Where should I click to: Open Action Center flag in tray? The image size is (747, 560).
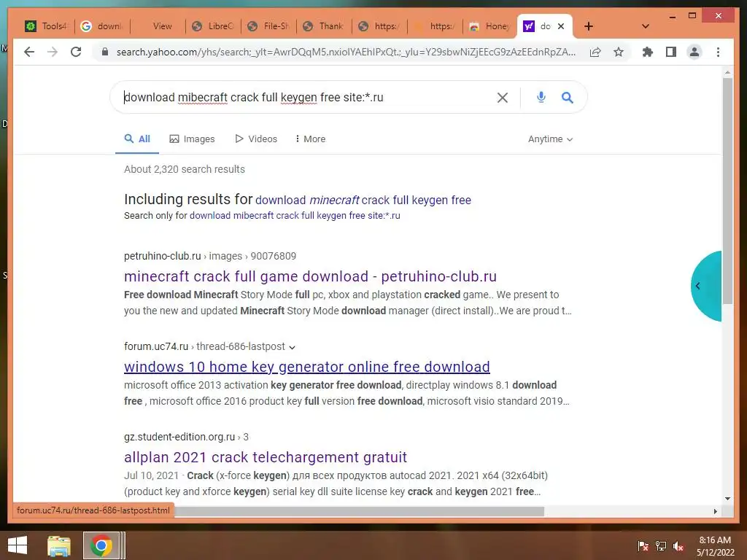click(643, 545)
